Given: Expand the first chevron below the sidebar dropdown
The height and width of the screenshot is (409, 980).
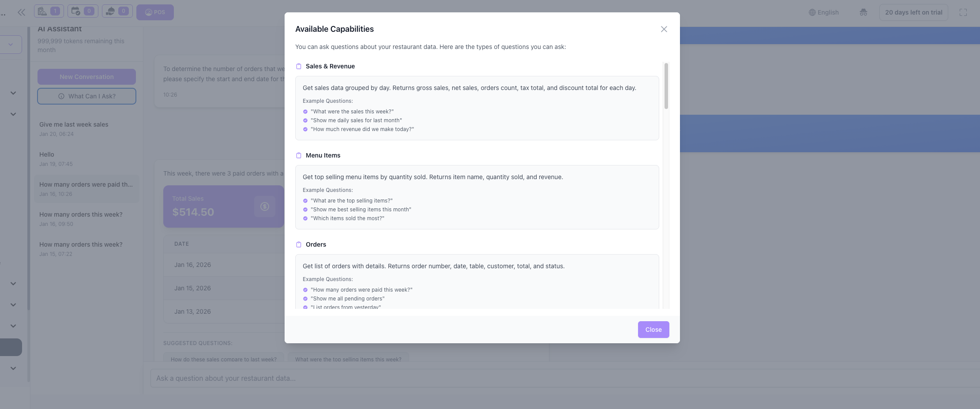Looking at the screenshot, I should tap(13, 93).
